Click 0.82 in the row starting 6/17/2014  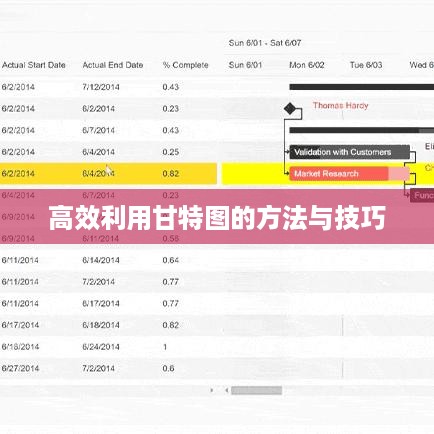pos(171,325)
